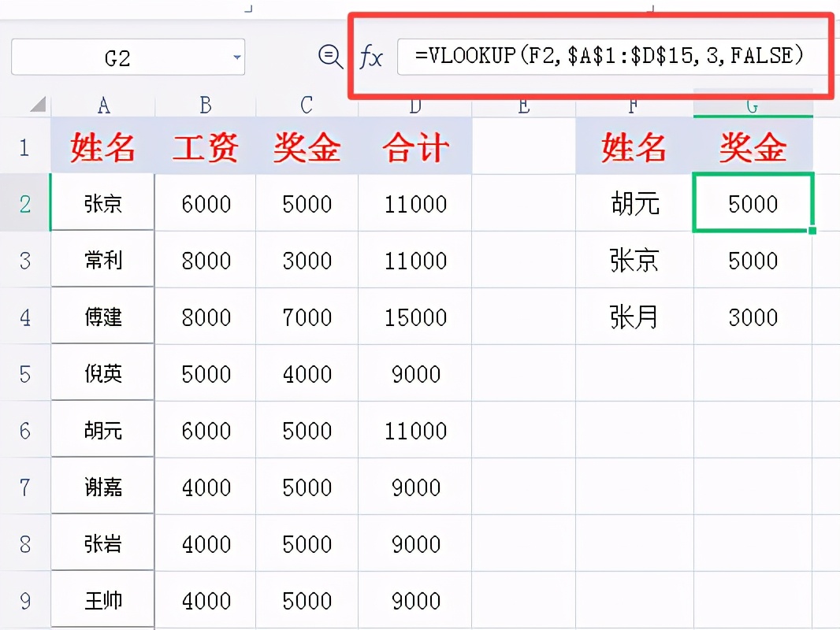
Task: Click 倪英's salary 5000
Action: point(206,373)
